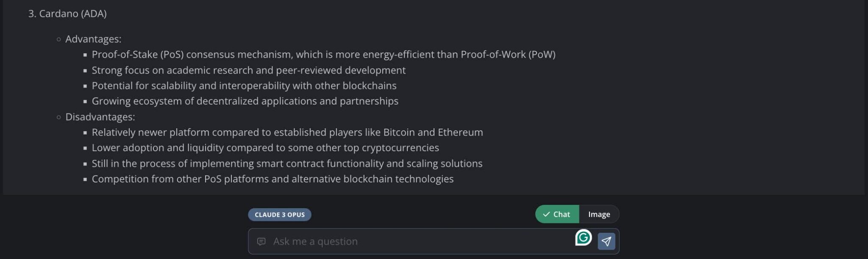The image size is (868, 259).
Task: Click the Proof-of-Stake consensus bullet point
Action: (x=323, y=54)
